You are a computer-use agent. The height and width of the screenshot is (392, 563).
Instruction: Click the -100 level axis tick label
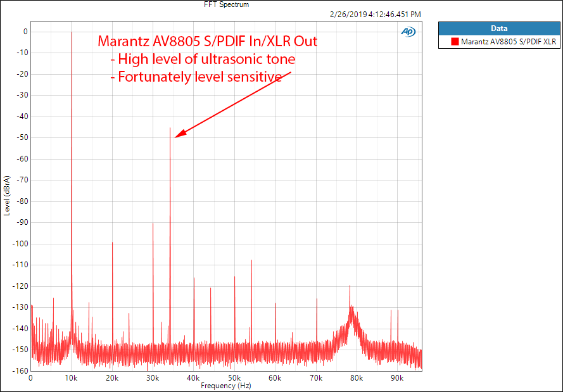(20, 244)
